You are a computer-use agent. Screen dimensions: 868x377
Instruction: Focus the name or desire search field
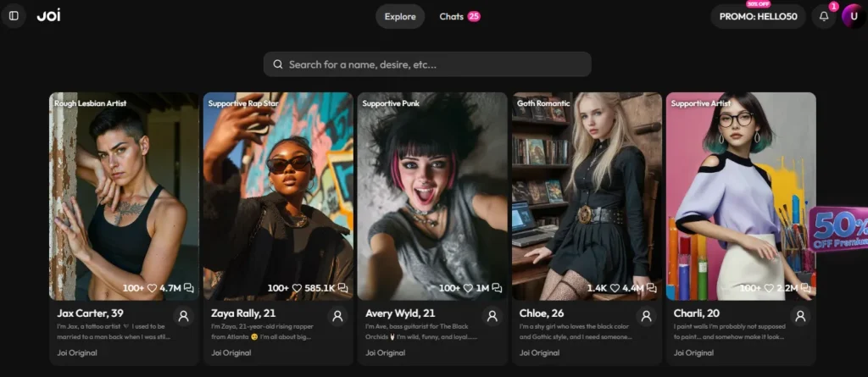(x=427, y=64)
